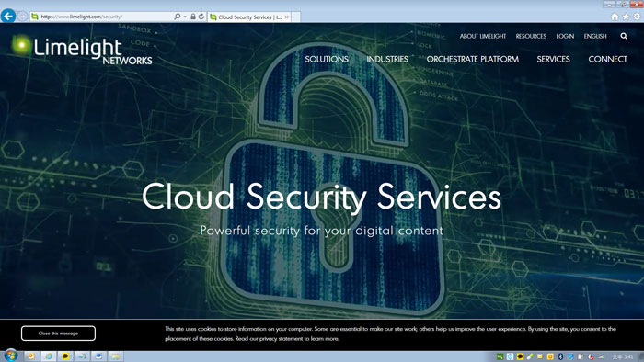Open favorites with the star icon
This screenshot has height=362, width=644.
[x=626, y=17]
